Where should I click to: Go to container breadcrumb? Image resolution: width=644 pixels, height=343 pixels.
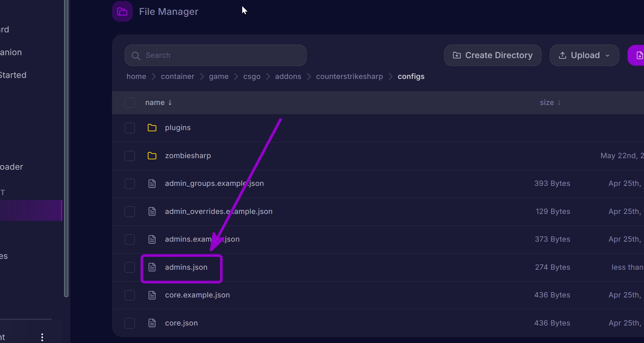[x=177, y=77]
